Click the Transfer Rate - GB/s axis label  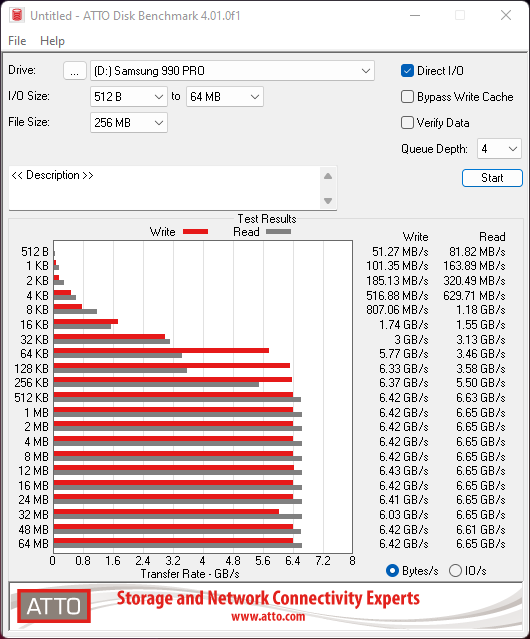pyautogui.click(x=190, y=574)
